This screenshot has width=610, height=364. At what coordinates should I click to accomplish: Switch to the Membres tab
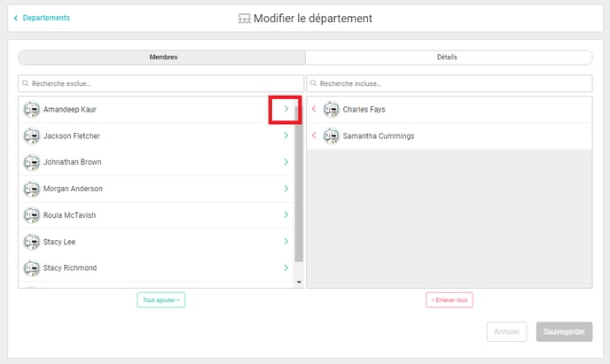162,57
